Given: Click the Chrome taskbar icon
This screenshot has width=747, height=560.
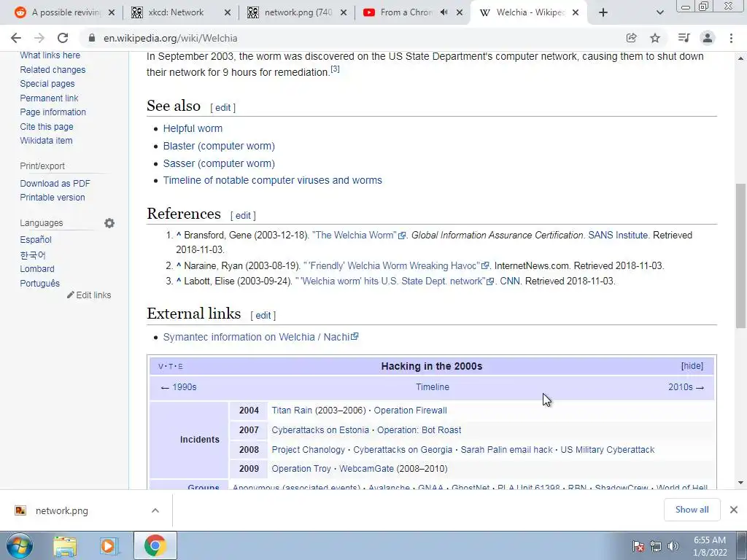Looking at the screenshot, I should click(155, 545).
